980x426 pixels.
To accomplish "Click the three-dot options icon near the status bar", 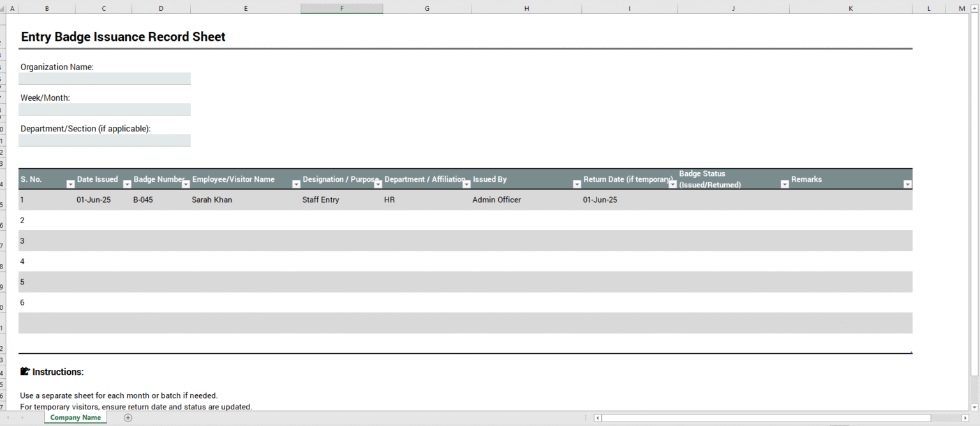I will tap(585, 417).
